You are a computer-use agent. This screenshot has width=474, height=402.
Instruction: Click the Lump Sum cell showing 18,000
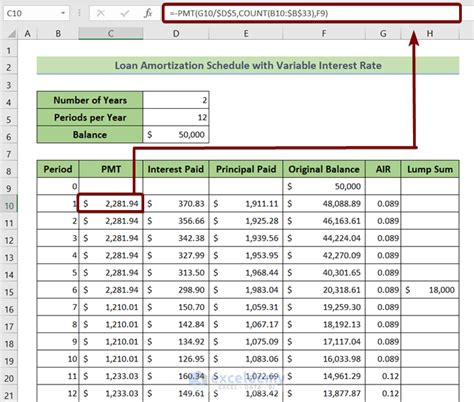[430, 290]
